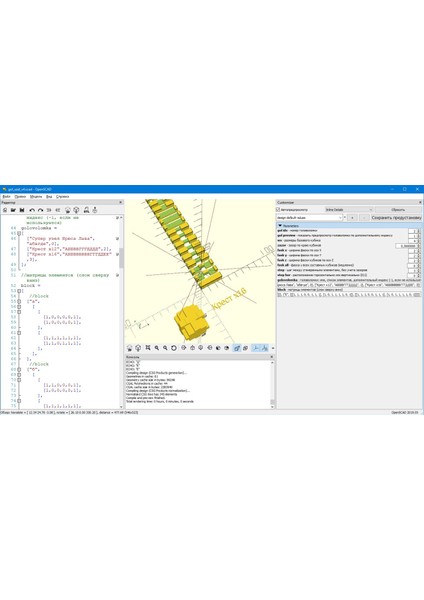424x600 pixels.
Task: Open the Вид menu
Action: (49, 197)
